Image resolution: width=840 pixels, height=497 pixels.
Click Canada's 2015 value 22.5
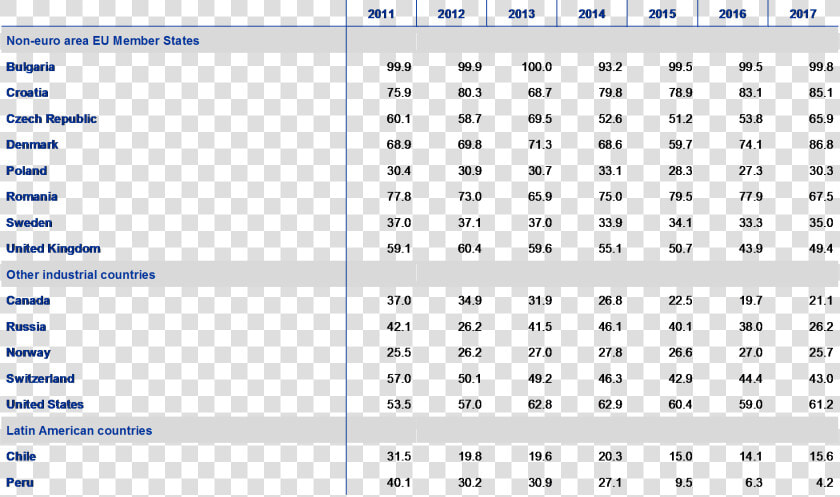coord(680,300)
